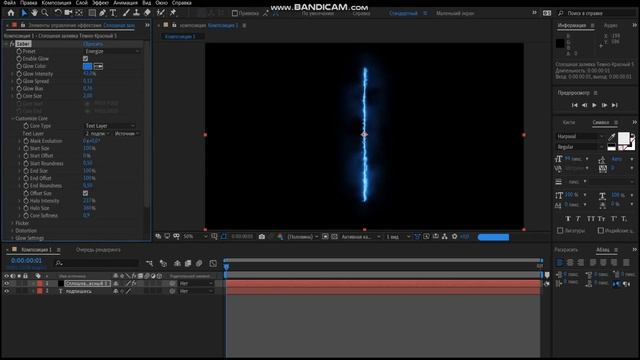
Task: Click the Glow Color eyedropper icon
Action: (98, 66)
